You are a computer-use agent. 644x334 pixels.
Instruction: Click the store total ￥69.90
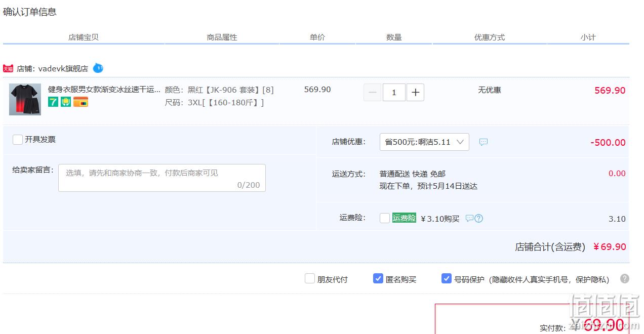(x=610, y=247)
